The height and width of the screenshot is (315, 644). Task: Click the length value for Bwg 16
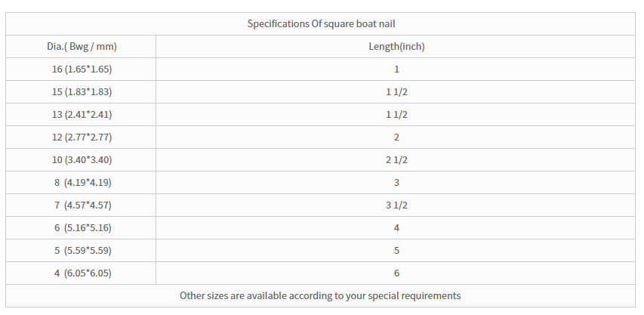pos(396,69)
